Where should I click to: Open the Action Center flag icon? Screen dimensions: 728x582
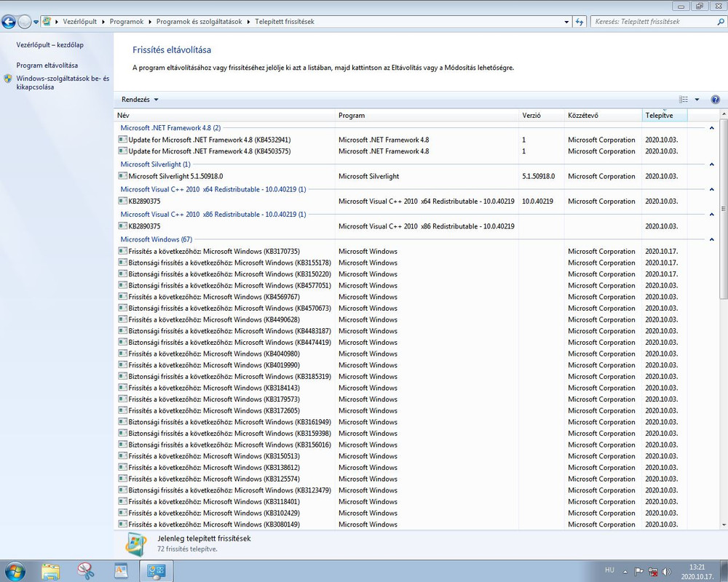click(x=639, y=572)
